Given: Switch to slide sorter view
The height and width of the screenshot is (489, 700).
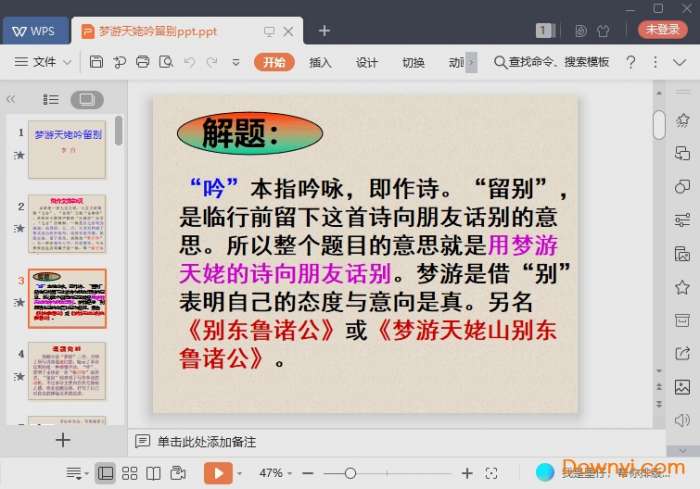Looking at the screenshot, I should (x=129, y=473).
